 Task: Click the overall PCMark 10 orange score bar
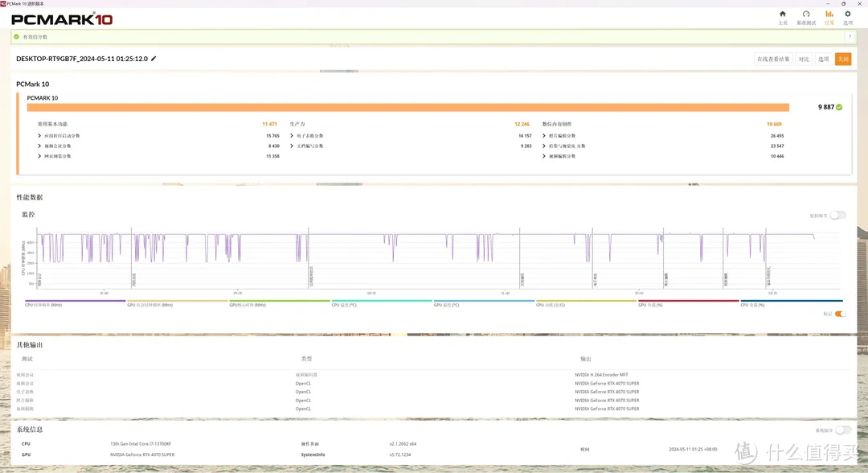pyautogui.click(x=408, y=108)
